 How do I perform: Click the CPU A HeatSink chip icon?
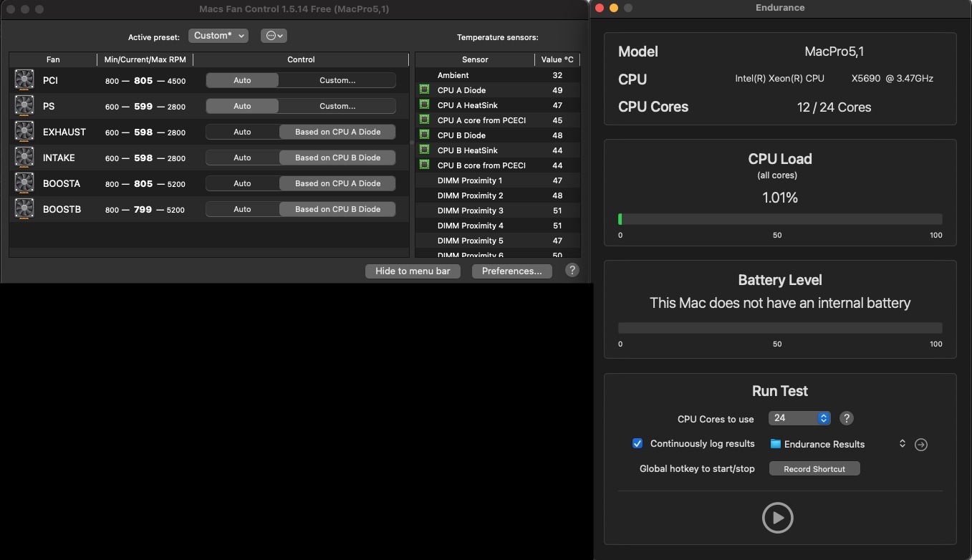click(x=424, y=105)
